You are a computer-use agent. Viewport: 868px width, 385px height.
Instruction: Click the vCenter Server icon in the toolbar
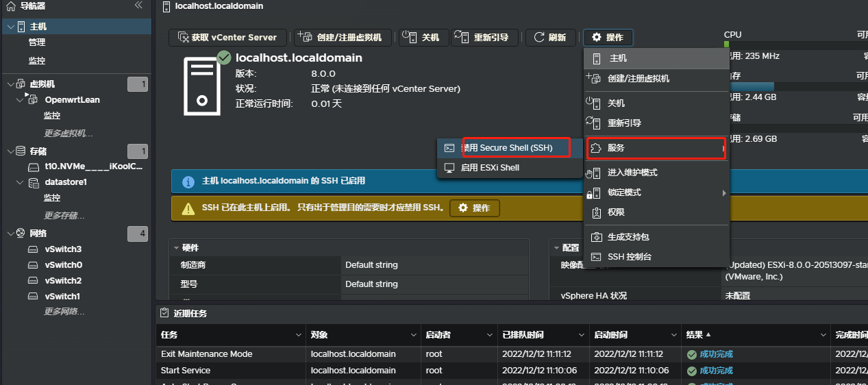tap(183, 38)
